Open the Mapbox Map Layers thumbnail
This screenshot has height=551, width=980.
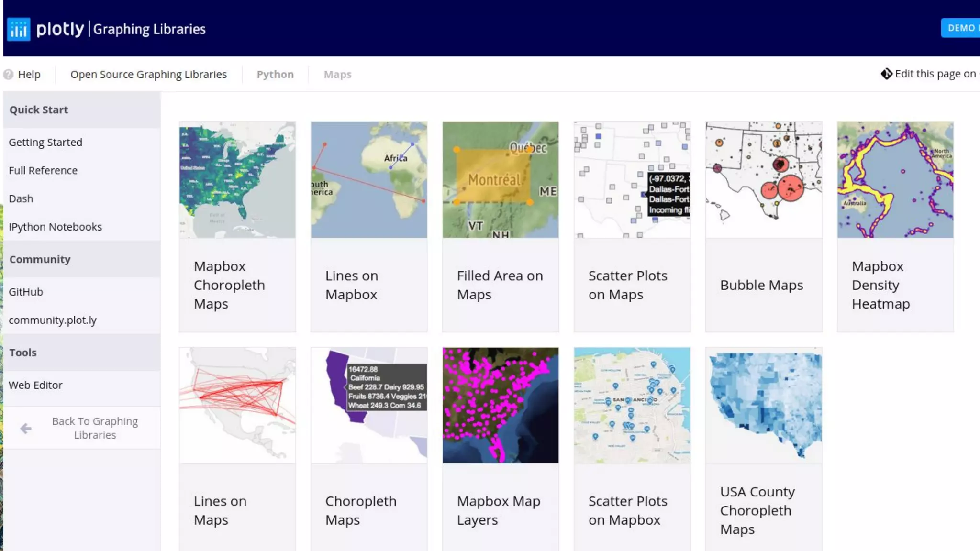(x=500, y=405)
